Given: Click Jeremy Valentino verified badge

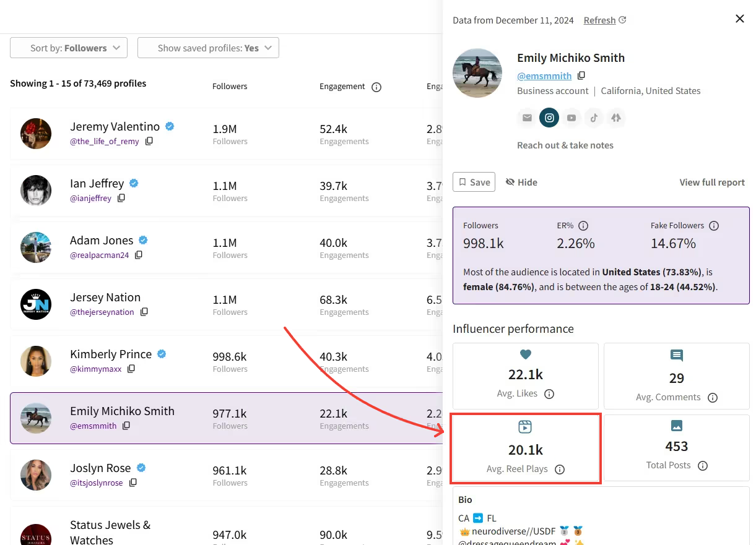Looking at the screenshot, I should 170,126.
